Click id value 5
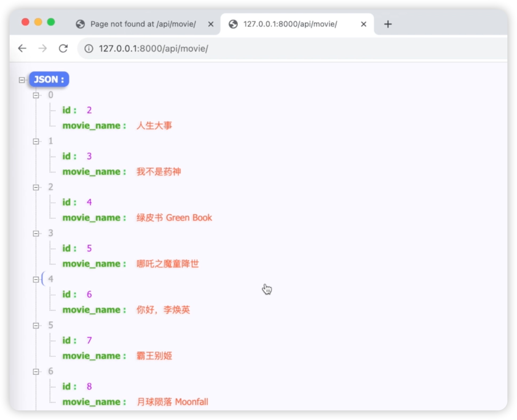 point(89,248)
